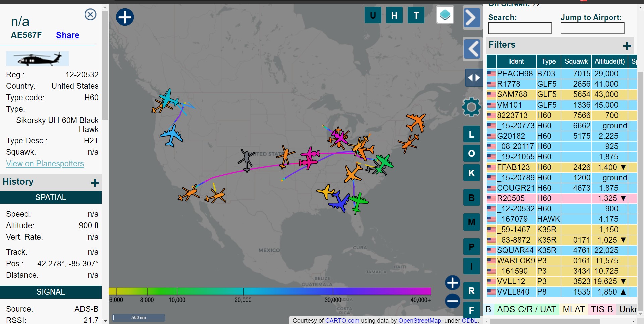
Task: Open settings gear icon
Action: coord(471,107)
